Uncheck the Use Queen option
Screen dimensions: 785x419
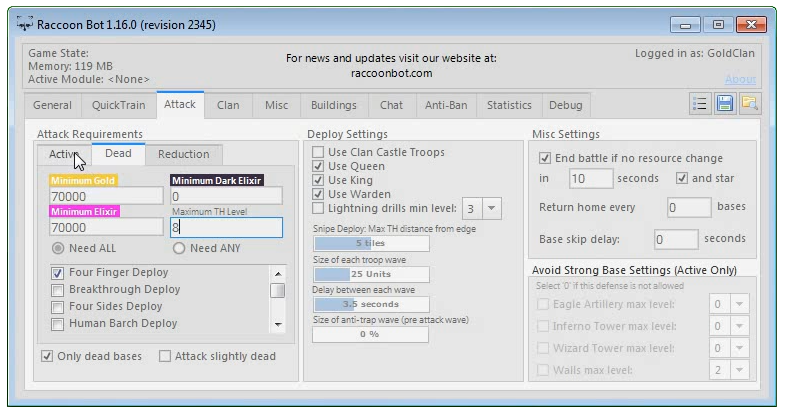click(318, 166)
